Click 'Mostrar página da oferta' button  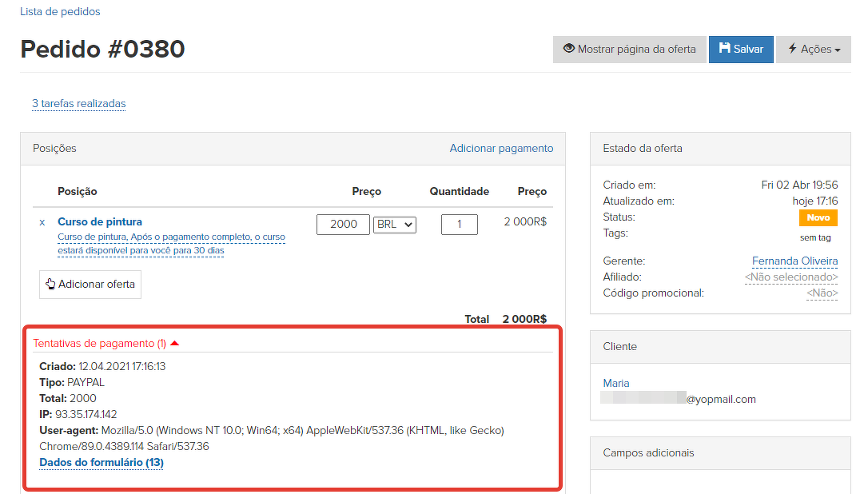[x=628, y=49]
